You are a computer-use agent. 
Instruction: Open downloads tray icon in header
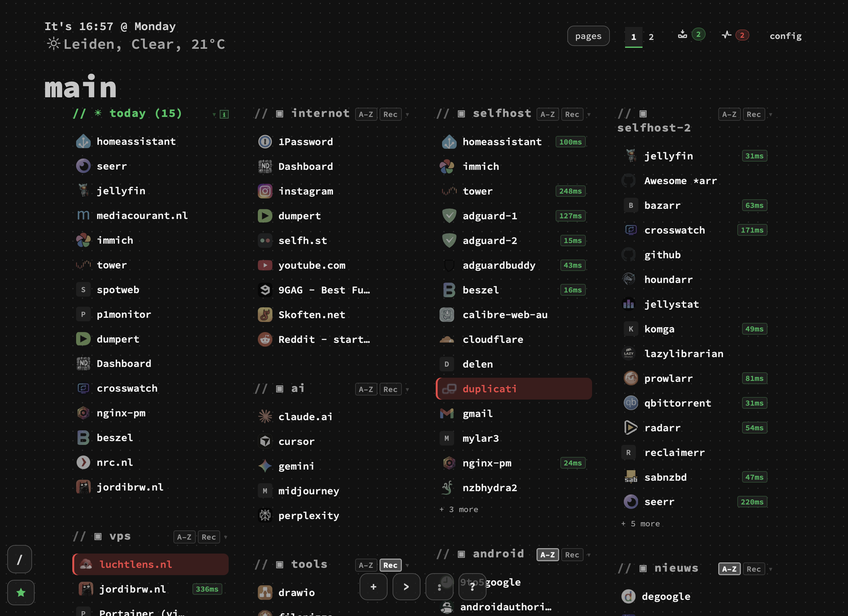tap(682, 34)
